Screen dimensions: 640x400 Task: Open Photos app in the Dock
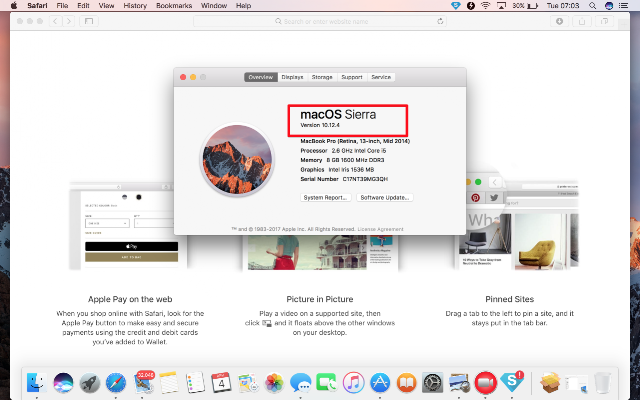click(274, 383)
